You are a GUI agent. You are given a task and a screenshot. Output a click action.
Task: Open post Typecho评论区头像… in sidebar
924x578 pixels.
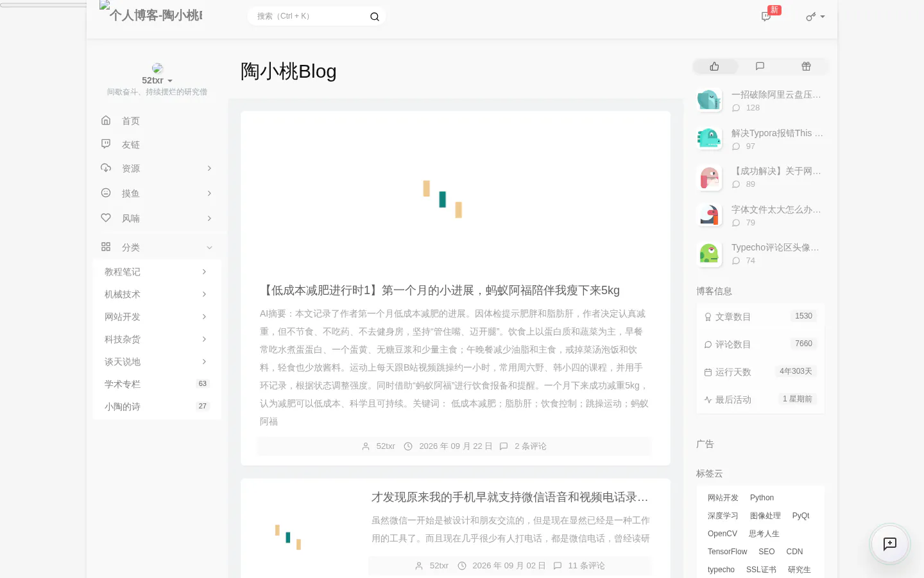[x=775, y=247]
